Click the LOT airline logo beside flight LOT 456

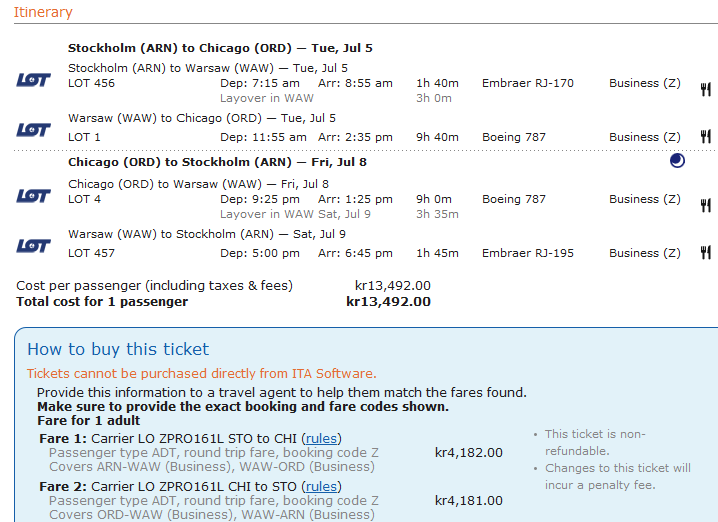coord(34,80)
